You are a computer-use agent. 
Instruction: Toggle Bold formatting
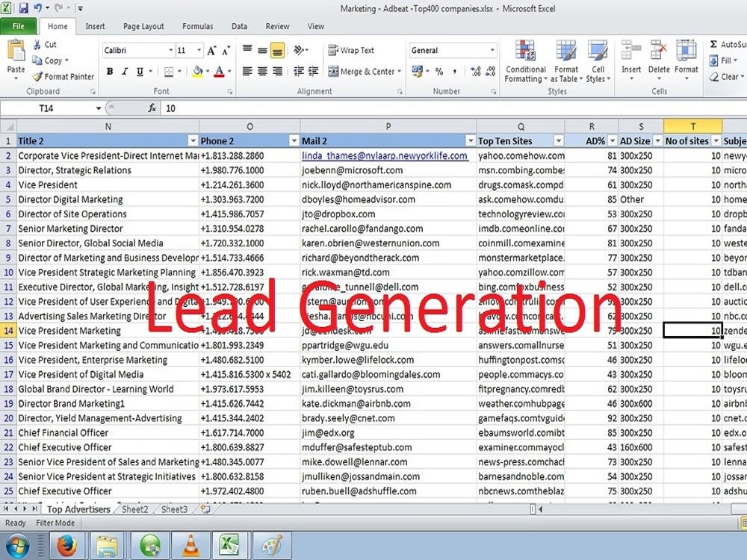[x=110, y=72]
